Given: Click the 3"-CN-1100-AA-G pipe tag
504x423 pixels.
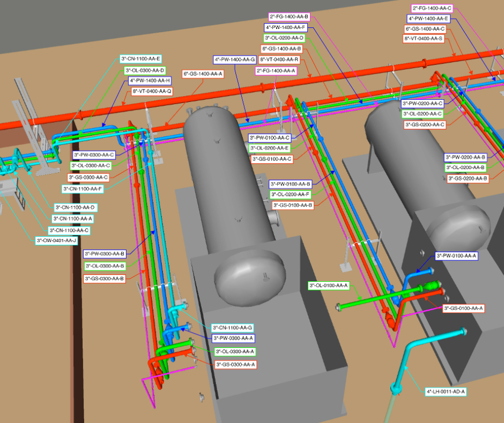Looking at the screenshot, I should pyautogui.click(x=232, y=327).
